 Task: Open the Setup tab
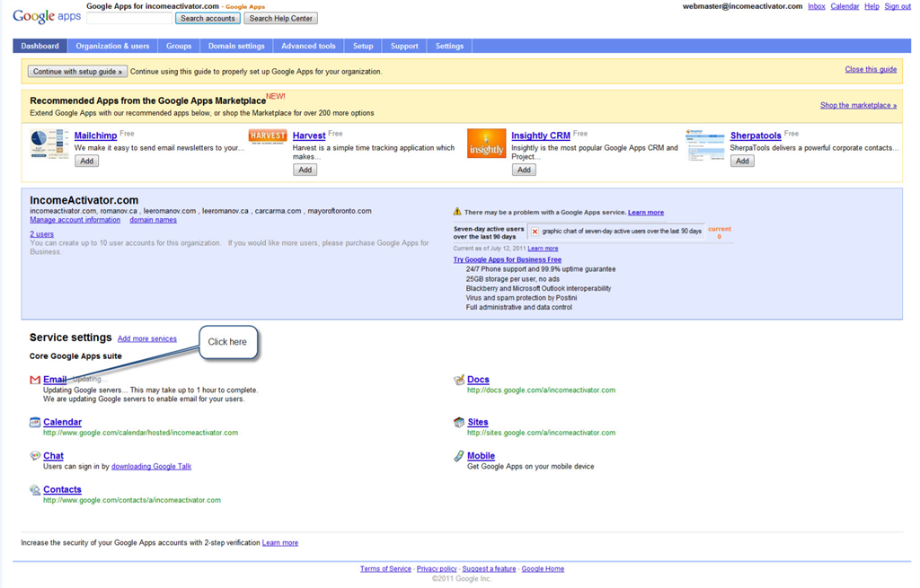[363, 46]
